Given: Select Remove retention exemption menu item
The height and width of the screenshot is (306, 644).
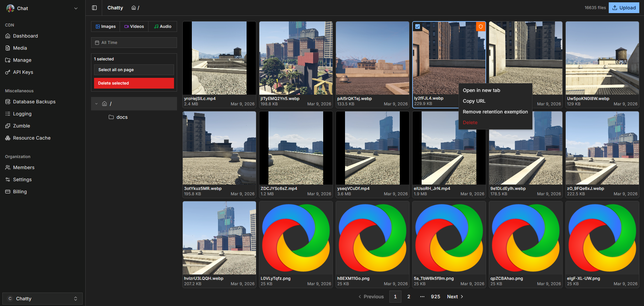Looking at the screenshot, I should pos(495,112).
